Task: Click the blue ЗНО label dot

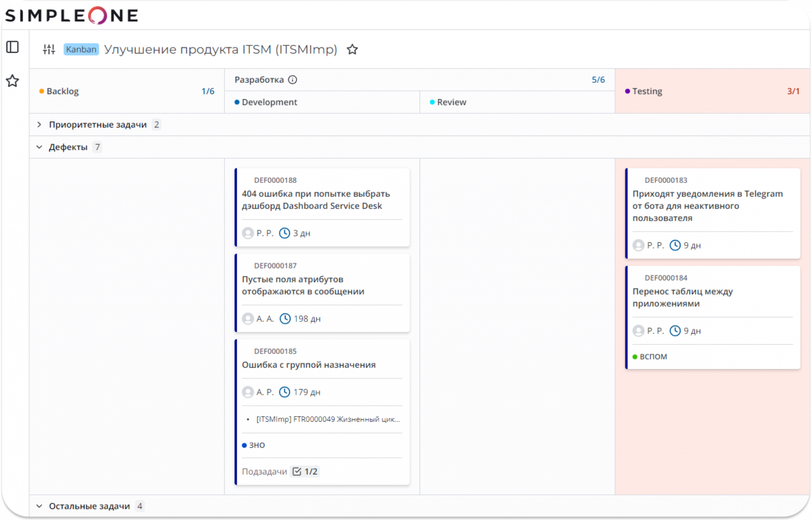Action: pyautogui.click(x=245, y=445)
